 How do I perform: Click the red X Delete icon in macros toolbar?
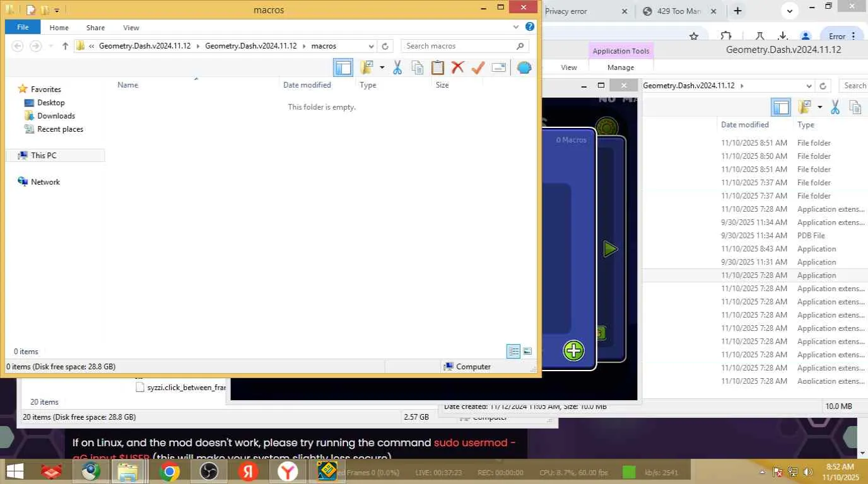[x=458, y=67]
